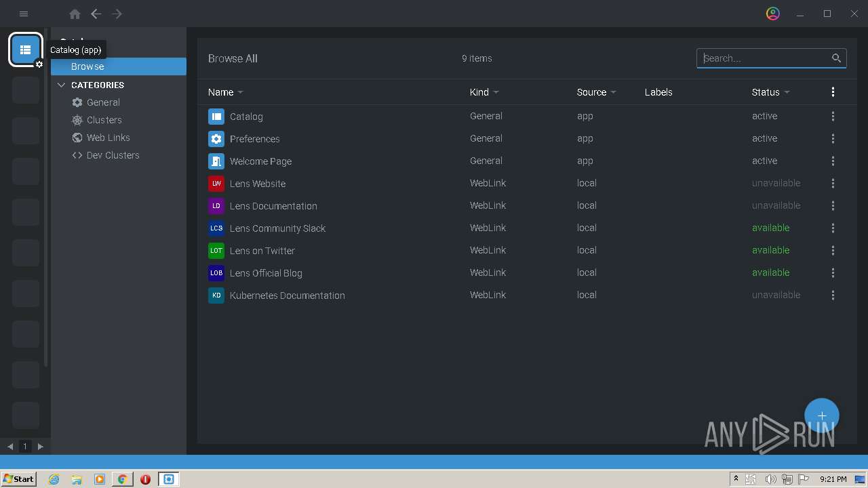The height and width of the screenshot is (488, 868).
Task: Go to the home icon
Action: [75, 14]
